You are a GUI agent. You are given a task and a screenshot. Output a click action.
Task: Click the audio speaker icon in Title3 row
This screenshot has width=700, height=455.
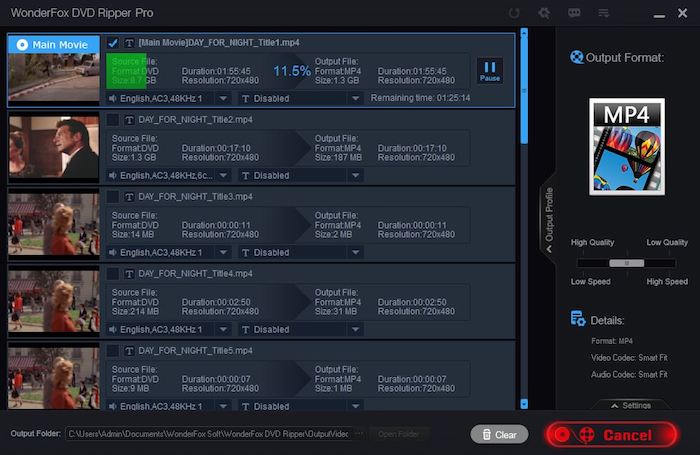(x=112, y=252)
